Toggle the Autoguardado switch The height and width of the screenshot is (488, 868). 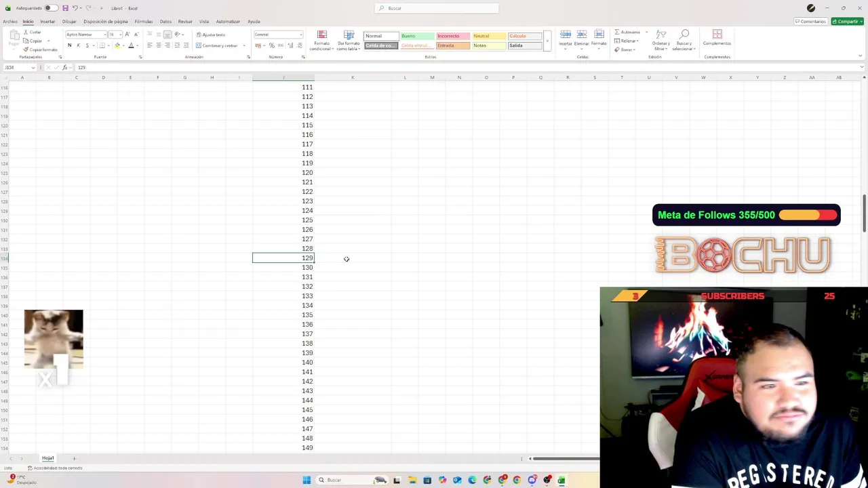tap(50, 8)
